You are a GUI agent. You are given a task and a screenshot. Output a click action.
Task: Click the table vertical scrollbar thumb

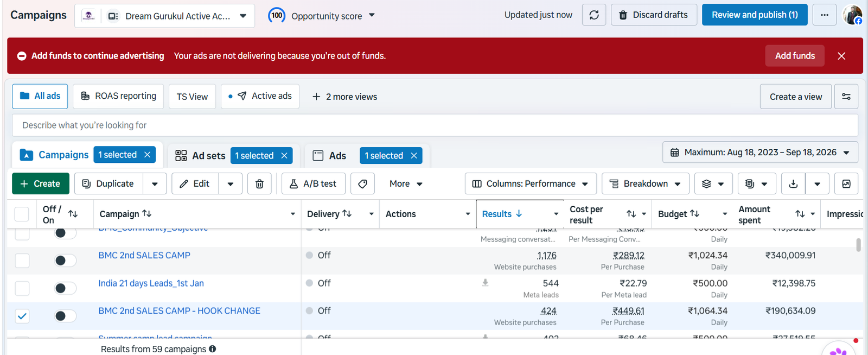(x=858, y=245)
